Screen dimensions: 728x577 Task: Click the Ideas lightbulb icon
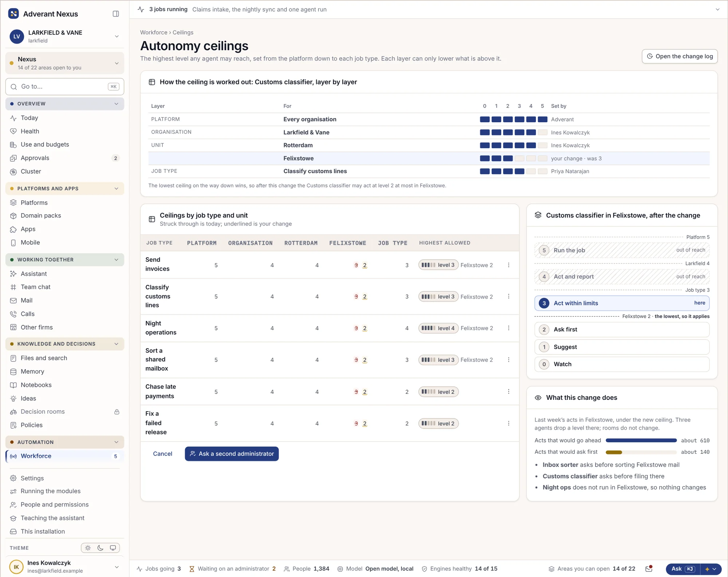[x=13, y=399]
